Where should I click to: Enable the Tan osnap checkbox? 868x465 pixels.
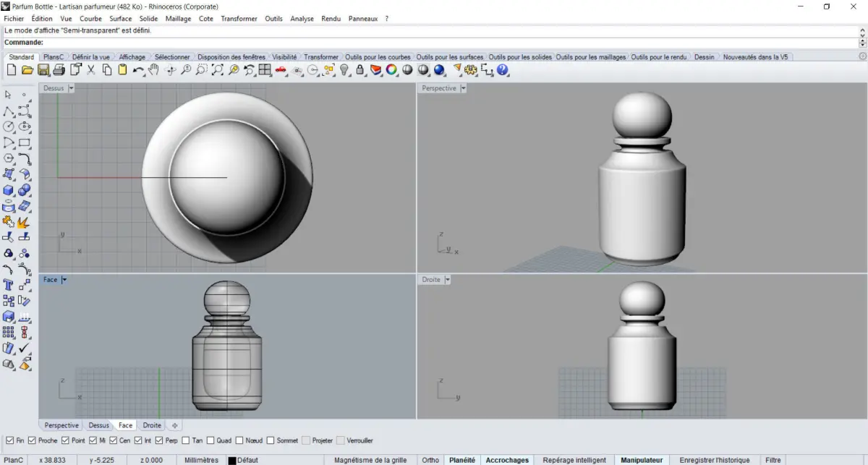click(x=186, y=440)
